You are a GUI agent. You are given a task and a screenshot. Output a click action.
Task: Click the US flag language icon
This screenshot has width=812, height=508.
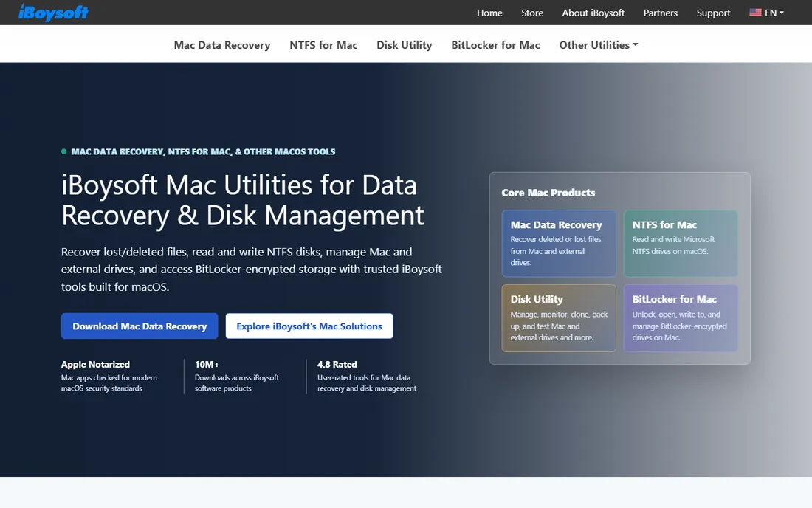point(755,13)
